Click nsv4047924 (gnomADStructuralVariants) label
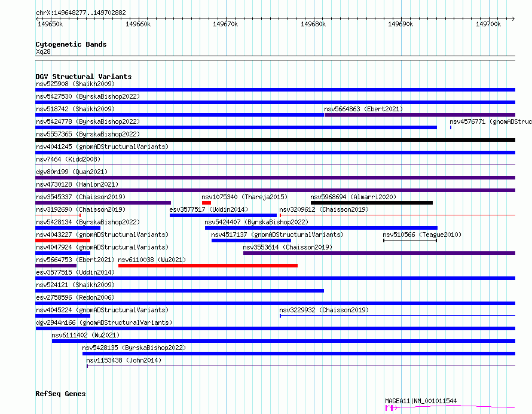 pos(102,247)
